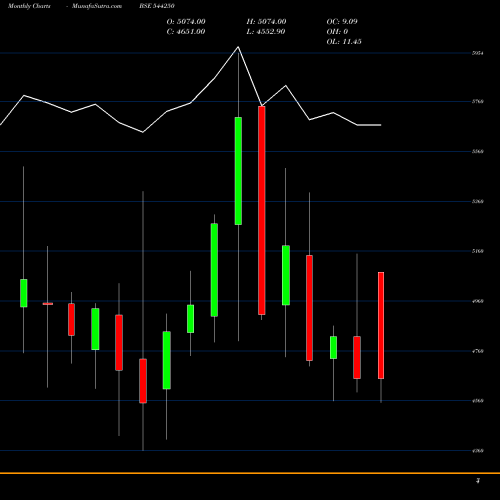Click the peak point of the white line

click(x=238, y=47)
